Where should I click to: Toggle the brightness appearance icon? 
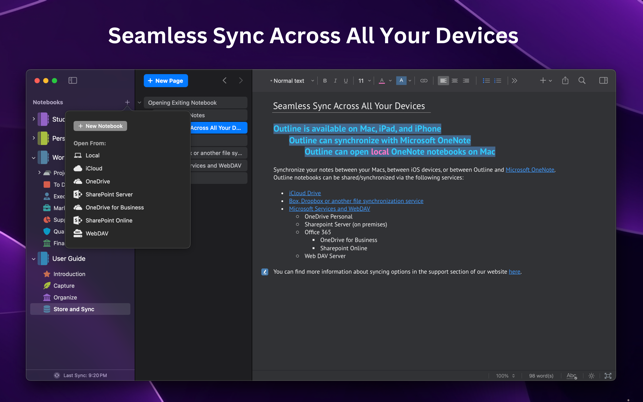click(x=591, y=376)
